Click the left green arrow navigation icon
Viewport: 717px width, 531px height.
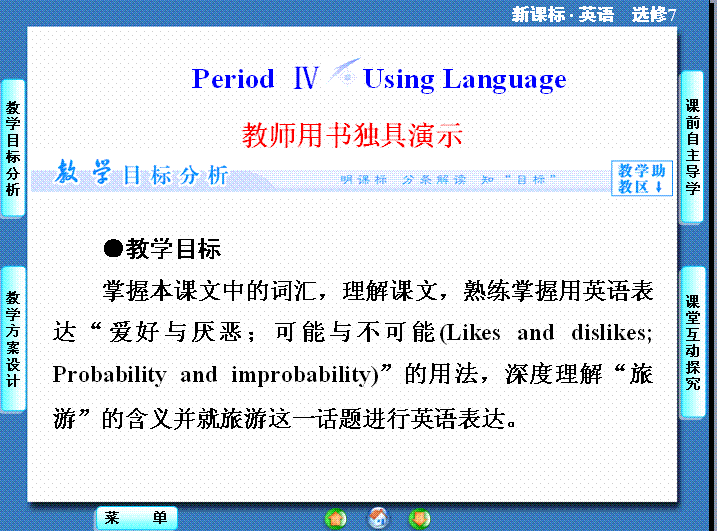coord(336,518)
